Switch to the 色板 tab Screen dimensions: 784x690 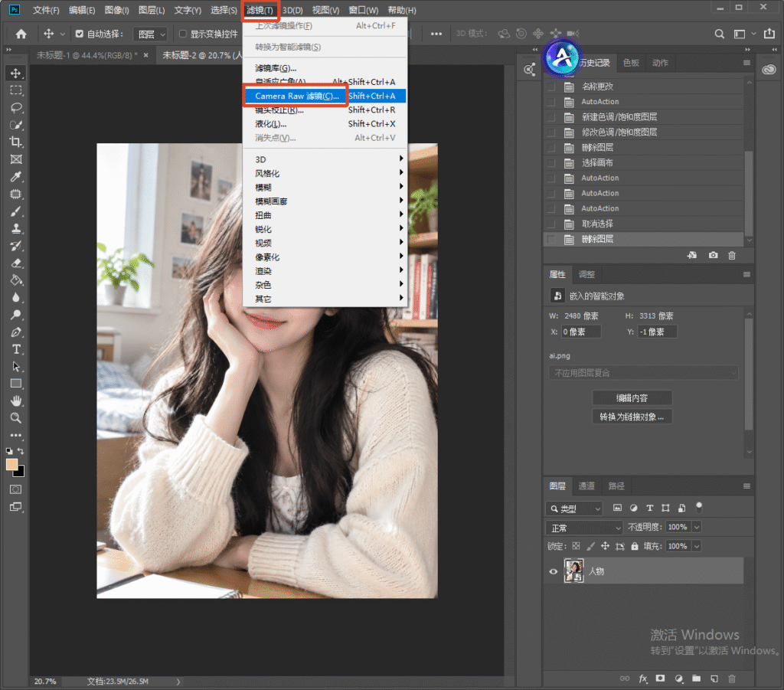(x=631, y=63)
